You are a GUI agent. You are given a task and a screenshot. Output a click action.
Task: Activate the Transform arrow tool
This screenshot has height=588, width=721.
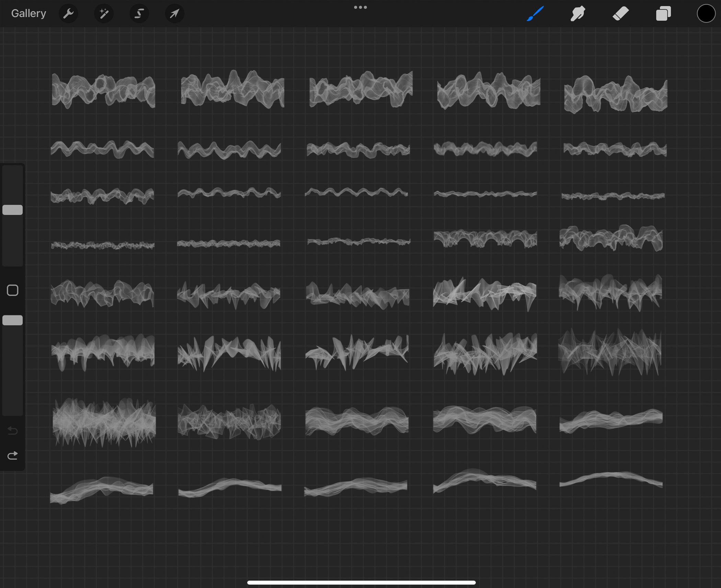tap(174, 14)
